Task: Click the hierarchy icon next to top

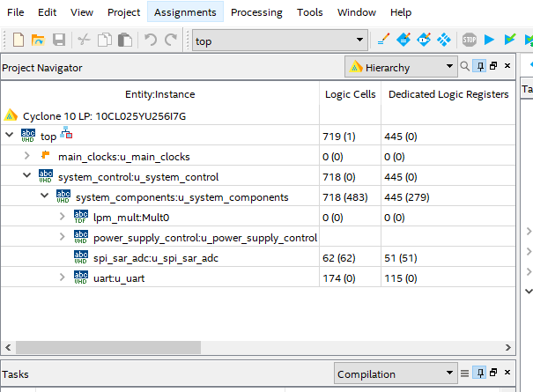Action: 66,133
